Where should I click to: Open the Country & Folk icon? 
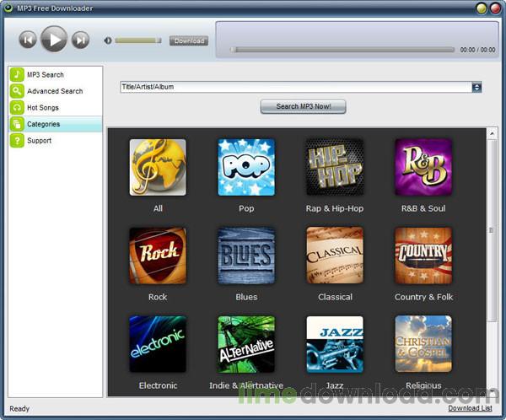(423, 256)
